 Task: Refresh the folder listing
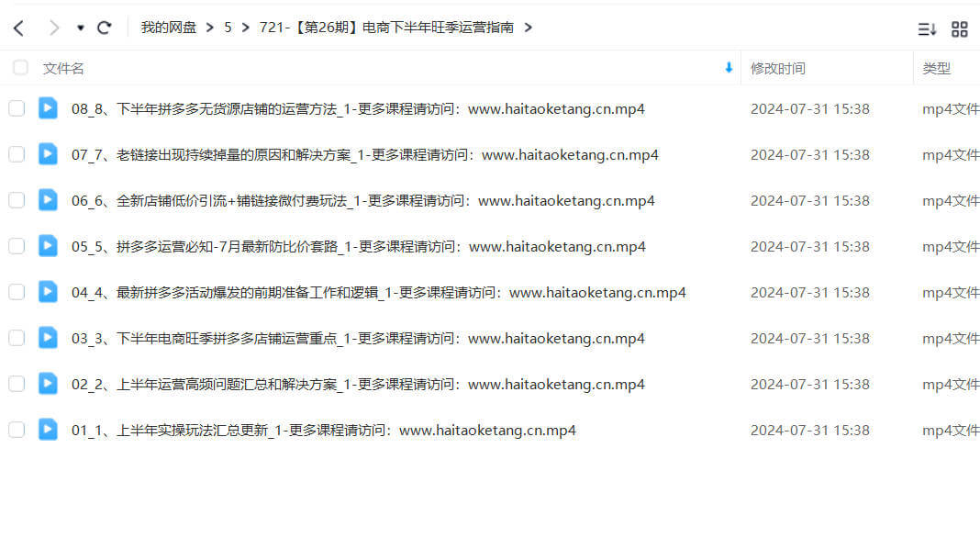105,28
